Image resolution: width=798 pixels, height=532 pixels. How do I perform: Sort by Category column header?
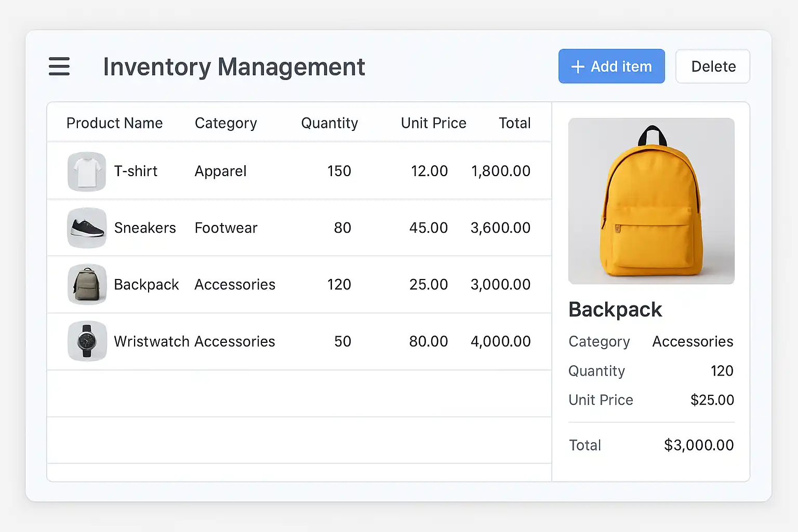(x=225, y=123)
